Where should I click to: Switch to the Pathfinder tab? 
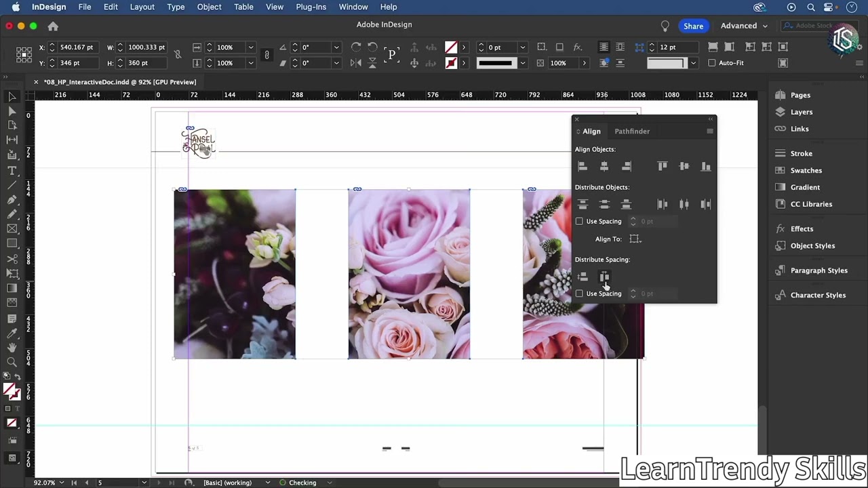[x=632, y=131]
